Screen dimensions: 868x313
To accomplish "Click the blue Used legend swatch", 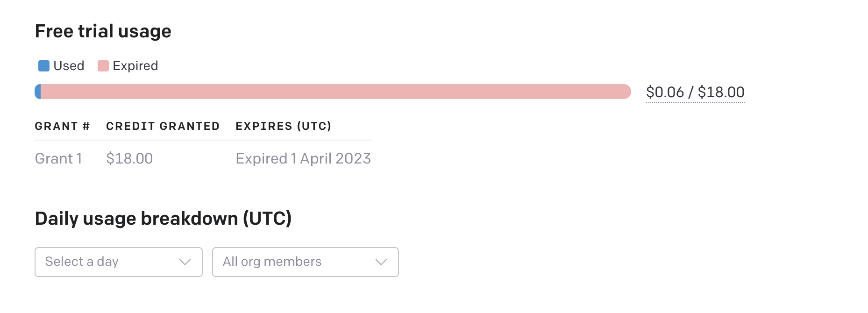I will coord(44,66).
